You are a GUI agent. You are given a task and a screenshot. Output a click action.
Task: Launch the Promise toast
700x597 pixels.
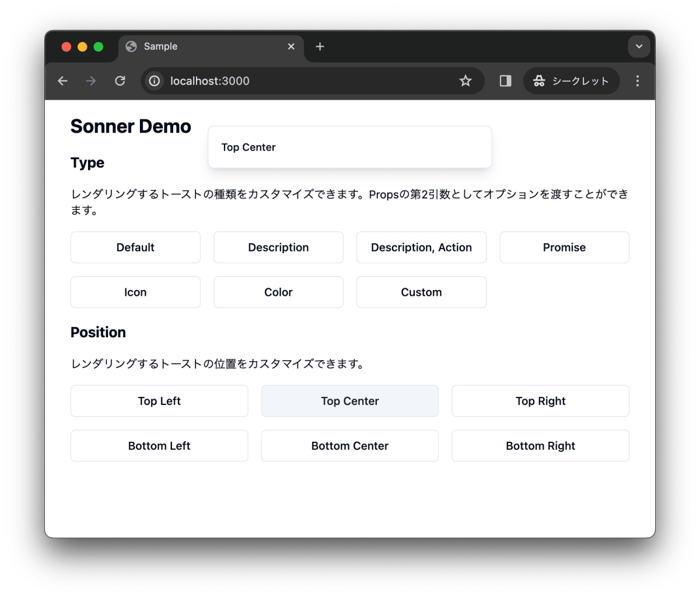click(564, 247)
